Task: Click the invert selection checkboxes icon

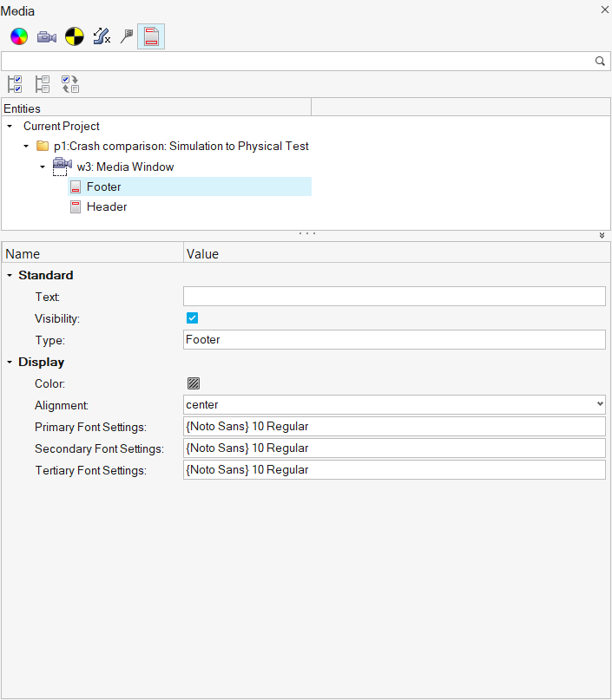Action: 70,84
